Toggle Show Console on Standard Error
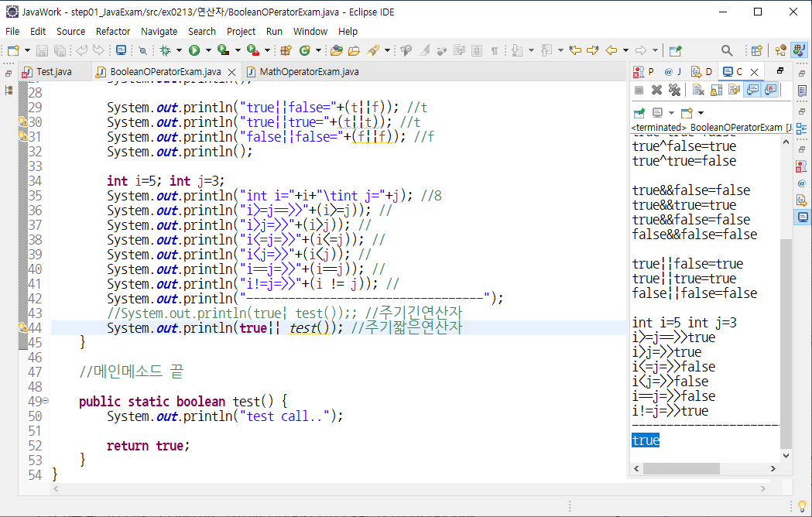The image size is (812, 517). coord(770,90)
